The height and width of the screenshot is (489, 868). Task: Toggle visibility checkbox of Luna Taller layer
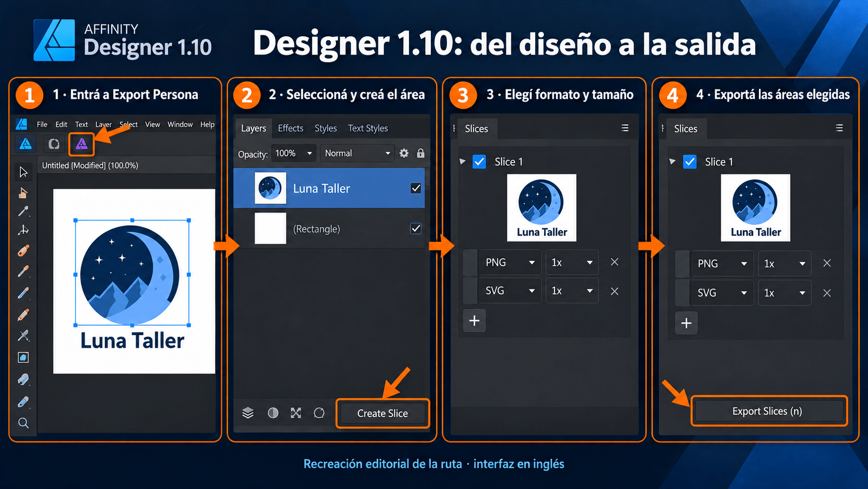pos(416,188)
